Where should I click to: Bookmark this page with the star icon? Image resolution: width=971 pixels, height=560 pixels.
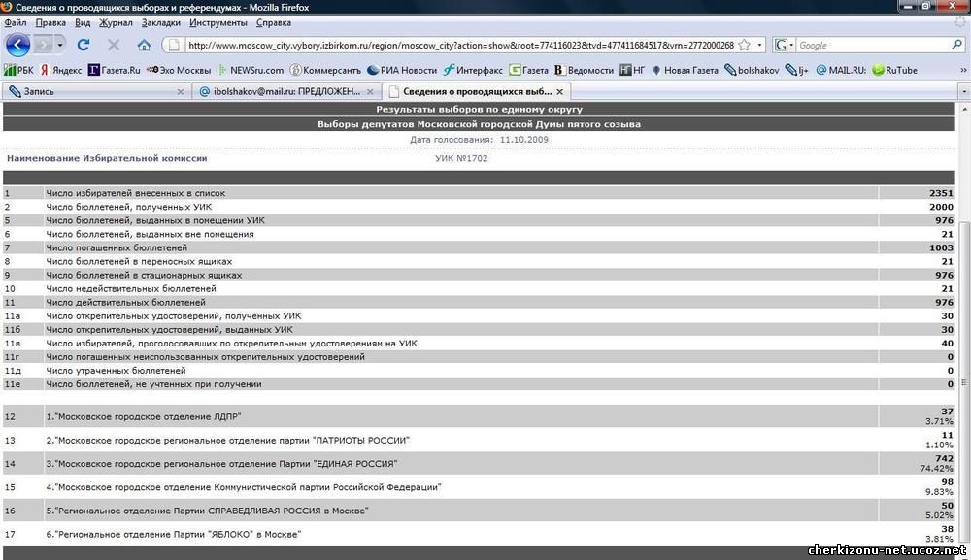744,45
